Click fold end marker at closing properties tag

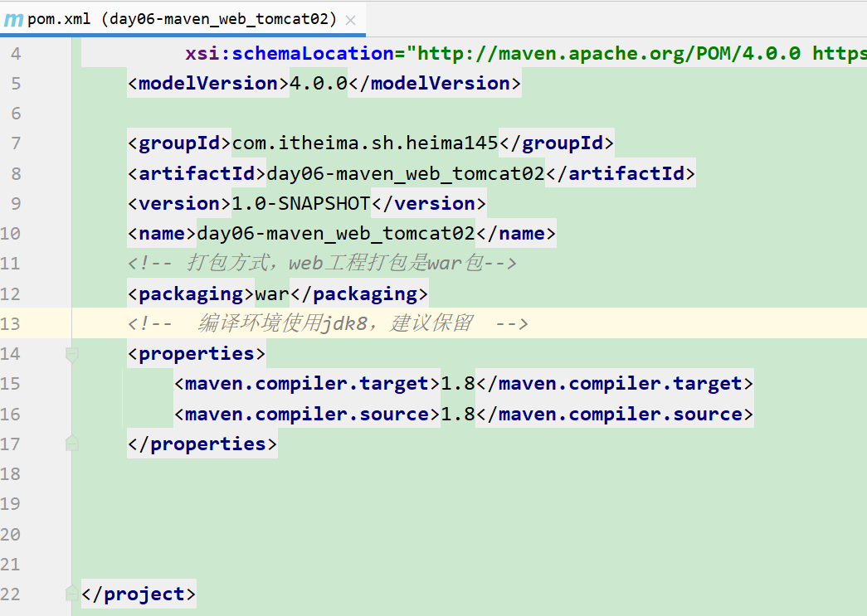point(72,444)
